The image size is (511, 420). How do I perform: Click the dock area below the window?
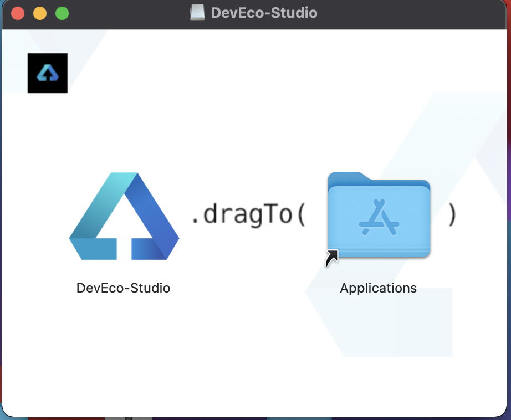[x=255, y=417]
